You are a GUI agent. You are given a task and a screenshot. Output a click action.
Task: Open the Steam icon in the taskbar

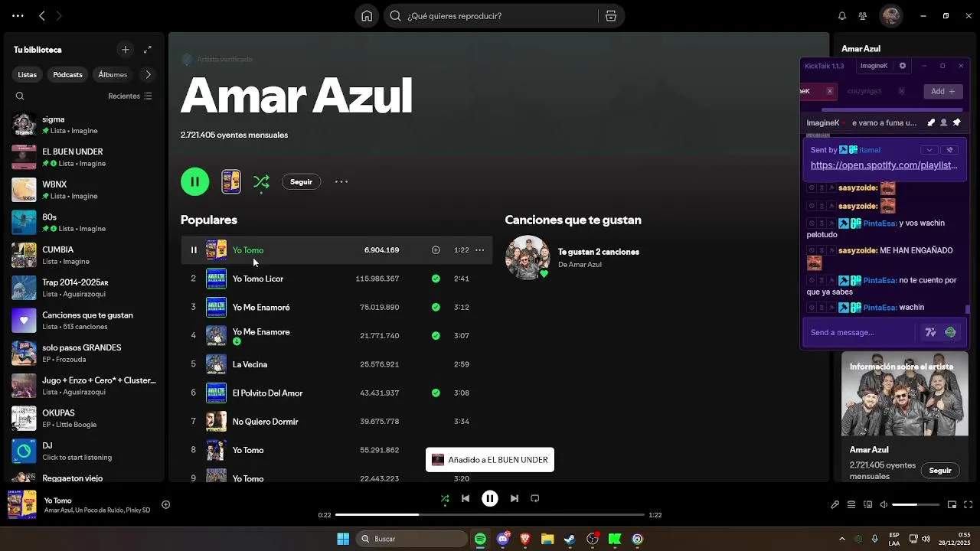click(x=570, y=539)
